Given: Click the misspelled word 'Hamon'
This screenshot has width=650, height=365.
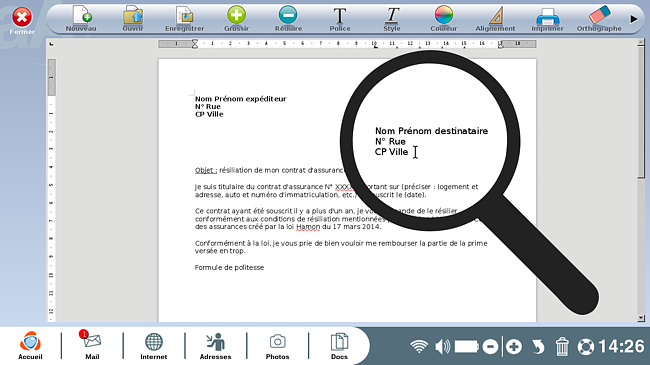Looking at the screenshot, I should pos(308,227).
